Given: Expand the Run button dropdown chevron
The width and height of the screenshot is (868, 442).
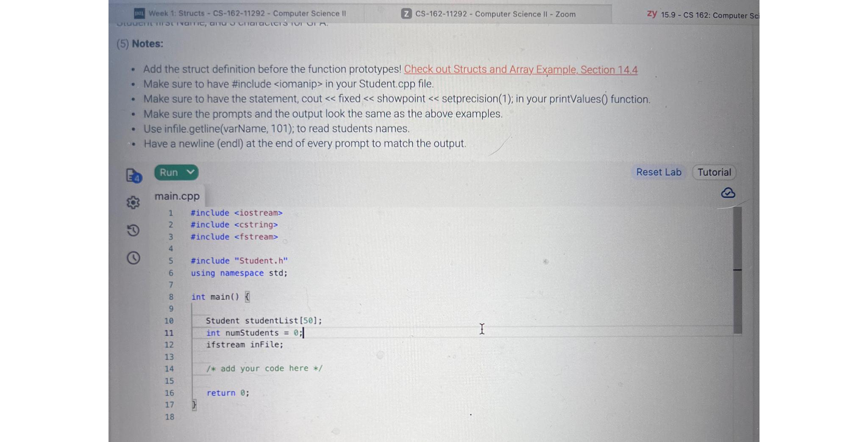Looking at the screenshot, I should [191, 172].
